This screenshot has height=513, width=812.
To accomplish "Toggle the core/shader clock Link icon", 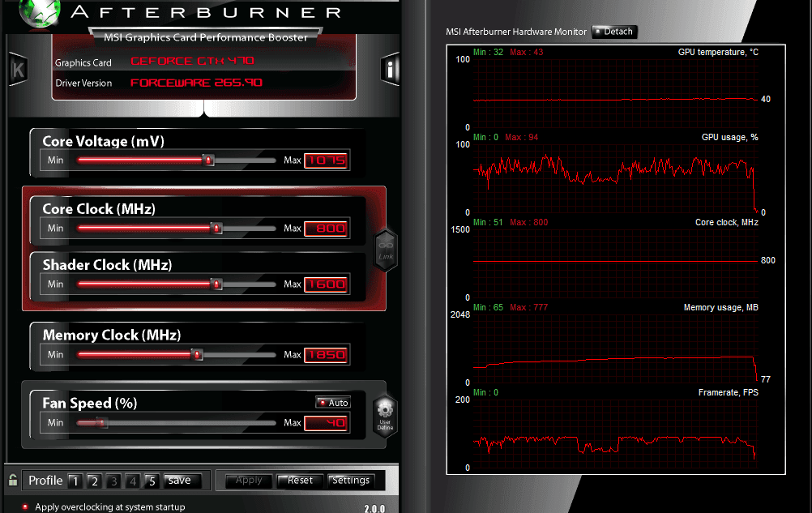I will [386, 250].
